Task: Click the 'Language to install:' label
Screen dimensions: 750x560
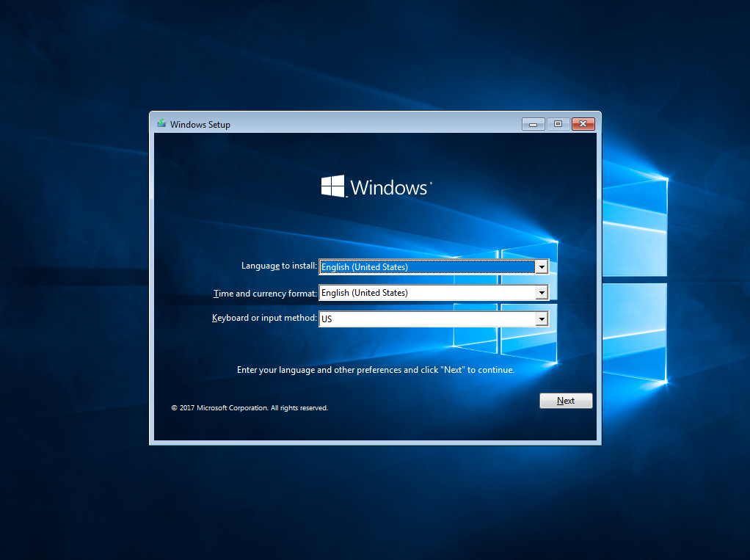Action: point(279,266)
